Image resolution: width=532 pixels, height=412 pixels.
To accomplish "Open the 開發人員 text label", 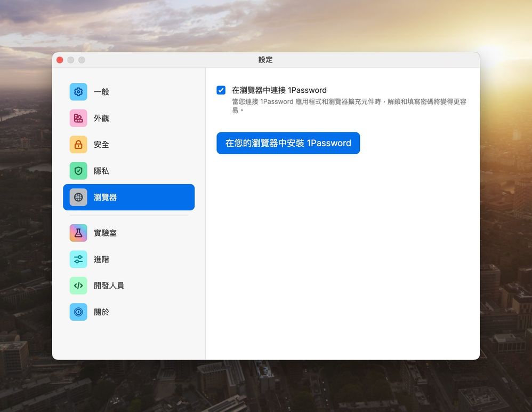I will [x=109, y=286].
